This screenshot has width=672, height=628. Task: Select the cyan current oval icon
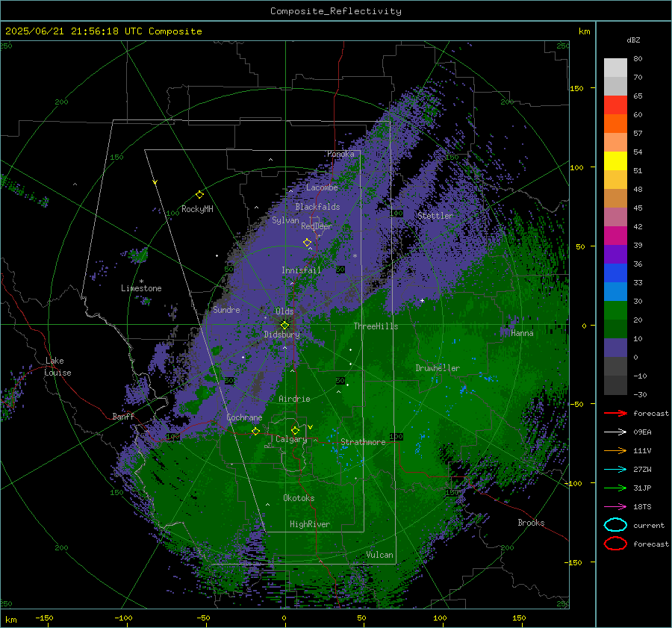tap(615, 525)
